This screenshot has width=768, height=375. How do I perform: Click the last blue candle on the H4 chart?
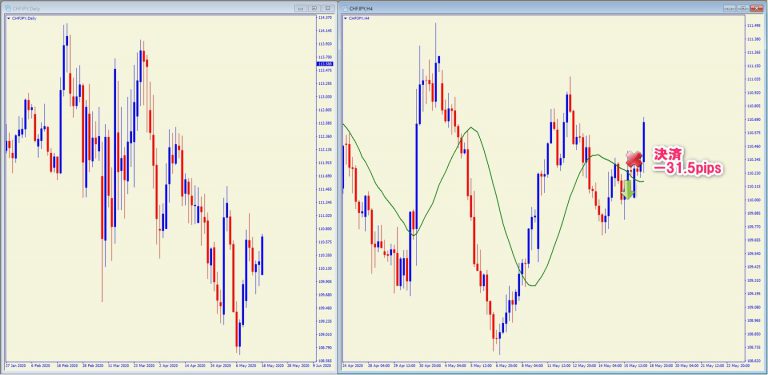click(x=644, y=142)
